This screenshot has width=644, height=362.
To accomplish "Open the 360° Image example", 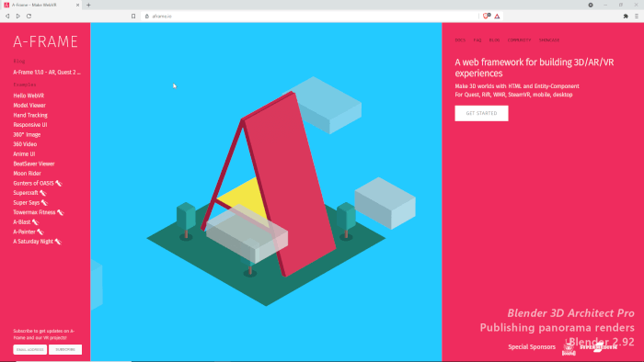I will 27,134.
